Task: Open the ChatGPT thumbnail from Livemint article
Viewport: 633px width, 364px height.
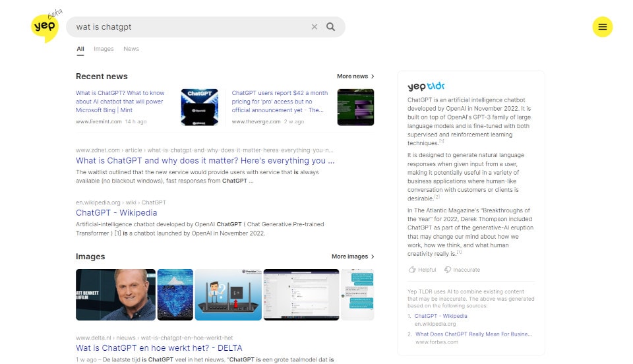Action: pos(199,107)
